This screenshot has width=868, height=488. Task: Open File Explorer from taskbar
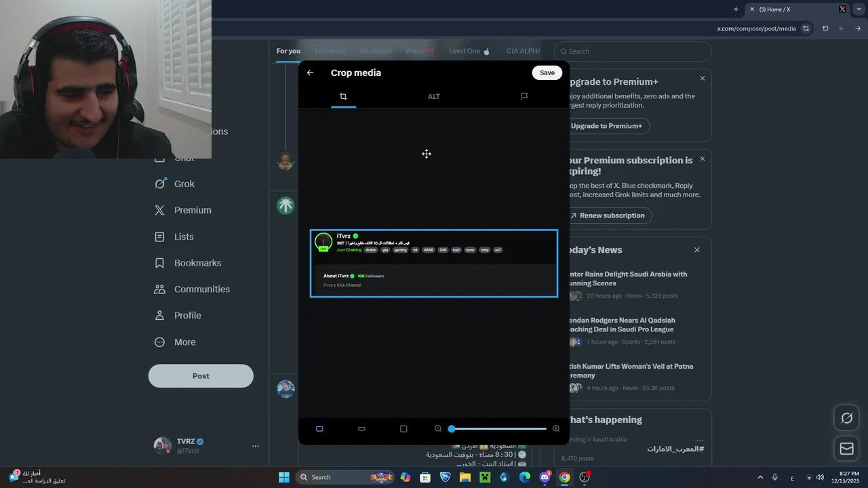[x=465, y=477]
